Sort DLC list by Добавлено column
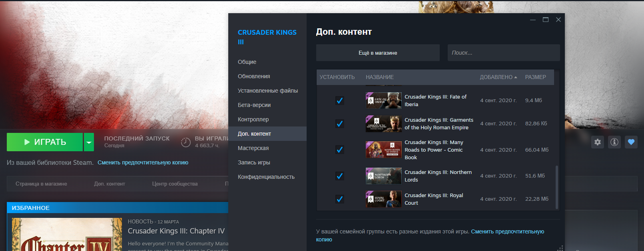 pos(498,77)
